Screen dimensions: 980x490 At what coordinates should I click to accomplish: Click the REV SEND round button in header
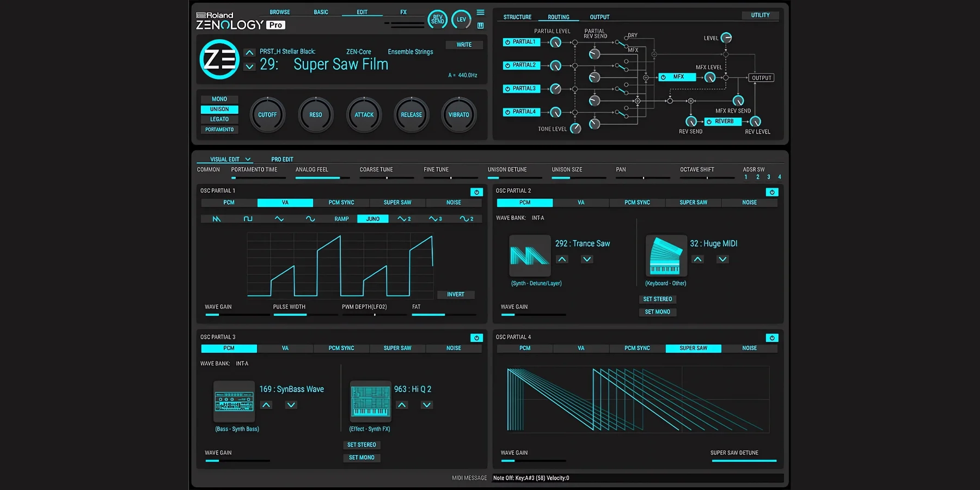(x=438, y=20)
